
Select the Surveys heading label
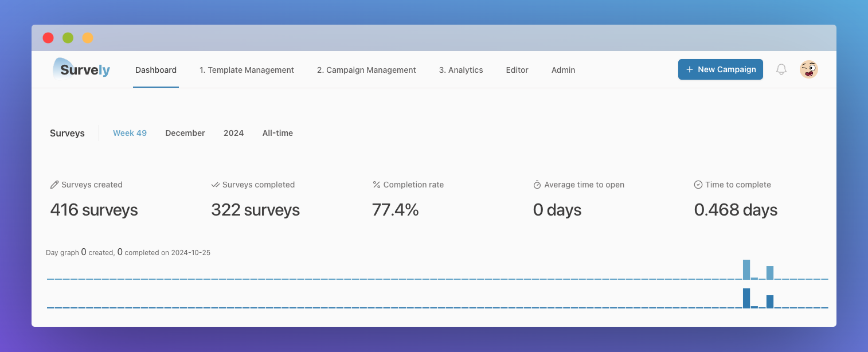pos(67,132)
